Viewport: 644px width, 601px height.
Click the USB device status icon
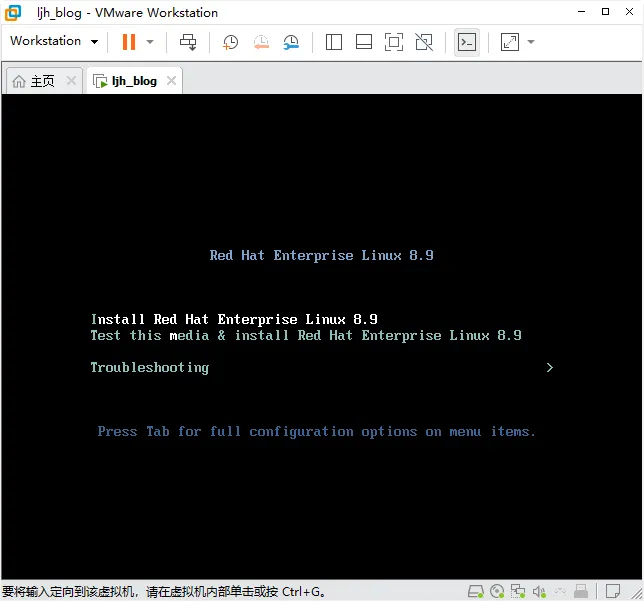[x=581, y=592]
